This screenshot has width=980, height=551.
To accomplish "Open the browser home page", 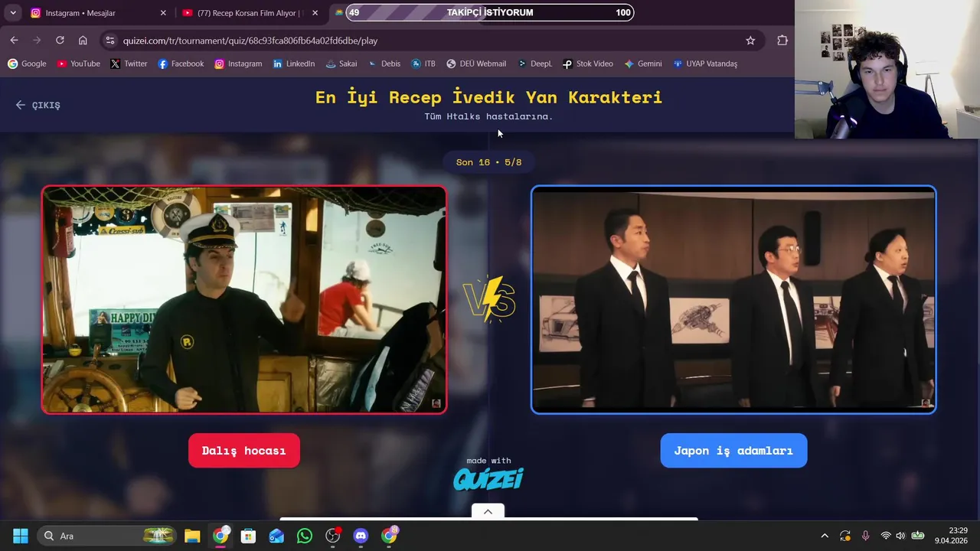I will 83,41.
